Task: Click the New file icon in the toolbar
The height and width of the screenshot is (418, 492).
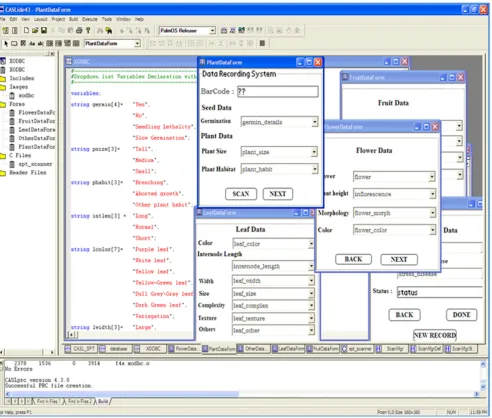Action: point(26,31)
